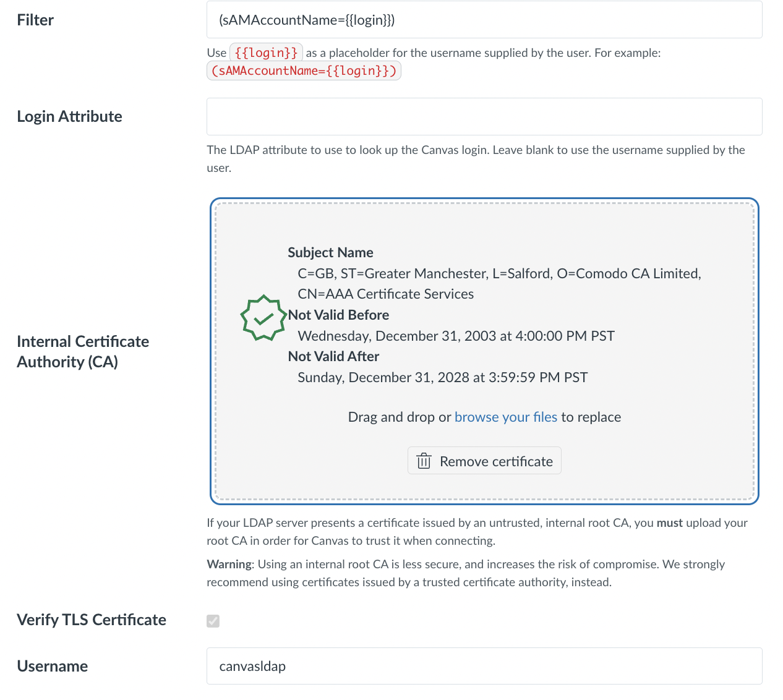Click the green verified certificate badge icon
This screenshot has width=783, height=700.
click(x=263, y=317)
